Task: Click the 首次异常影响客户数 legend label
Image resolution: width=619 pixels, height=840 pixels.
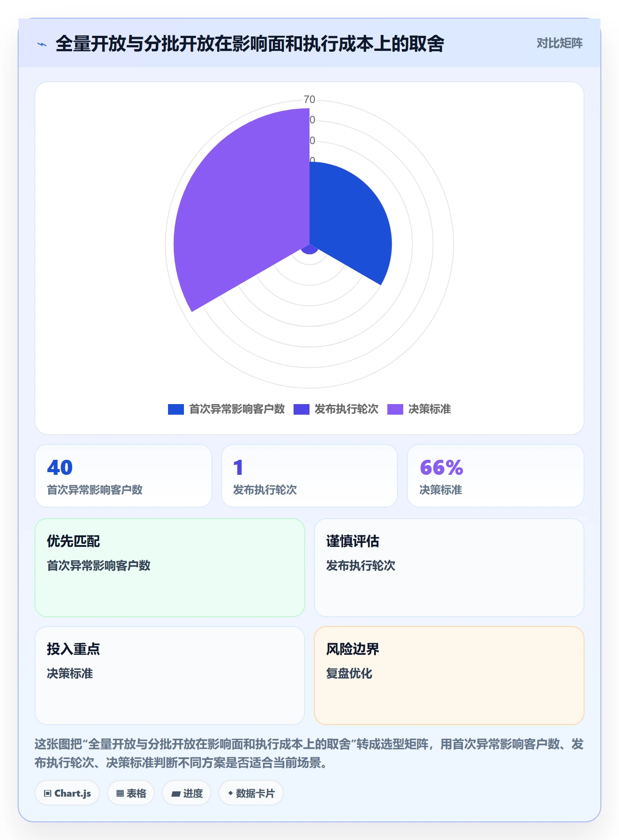Action: 237,409
